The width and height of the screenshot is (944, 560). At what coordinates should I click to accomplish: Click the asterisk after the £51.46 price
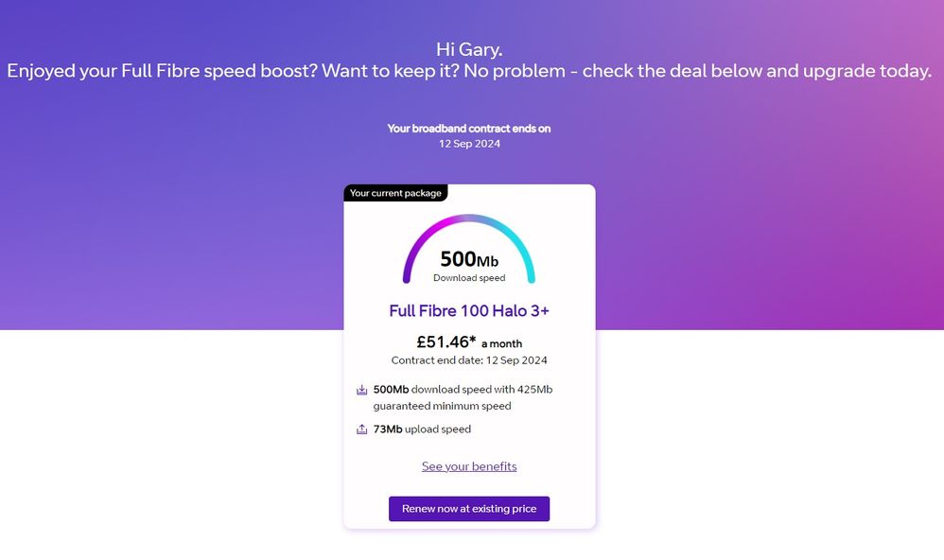click(473, 340)
